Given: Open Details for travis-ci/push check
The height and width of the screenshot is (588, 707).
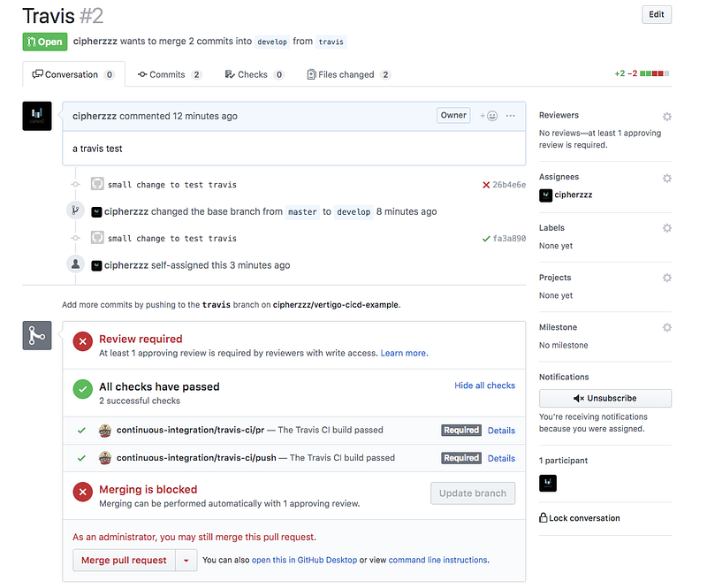Looking at the screenshot, I should 501,459.
